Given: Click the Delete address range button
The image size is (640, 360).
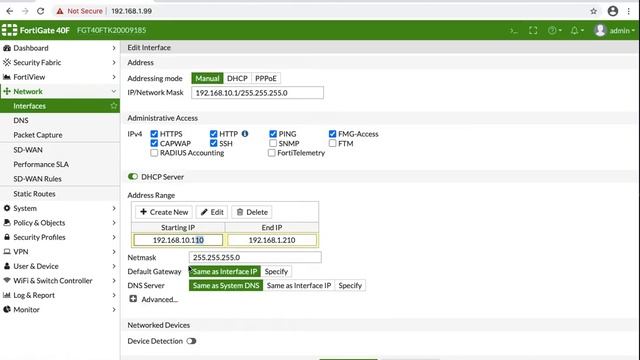Looking at the screenshot, I should (252, 212).
